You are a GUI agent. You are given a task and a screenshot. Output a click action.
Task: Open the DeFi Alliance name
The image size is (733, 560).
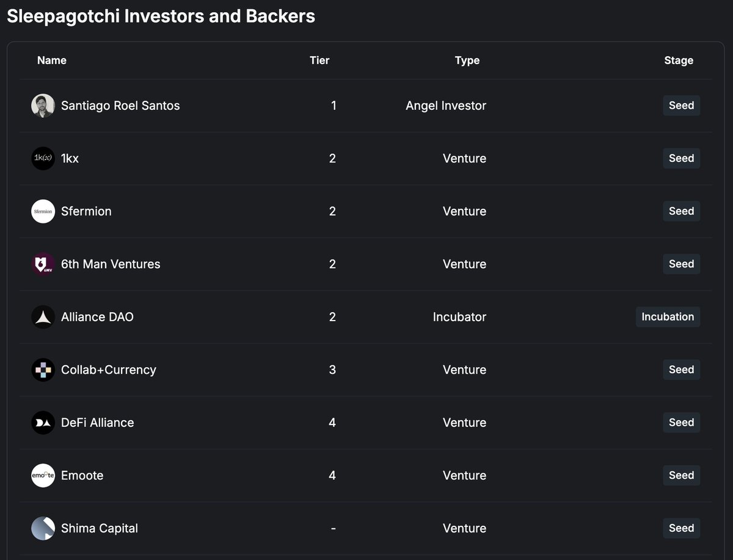pyautogui.click(x=97, y=423)
